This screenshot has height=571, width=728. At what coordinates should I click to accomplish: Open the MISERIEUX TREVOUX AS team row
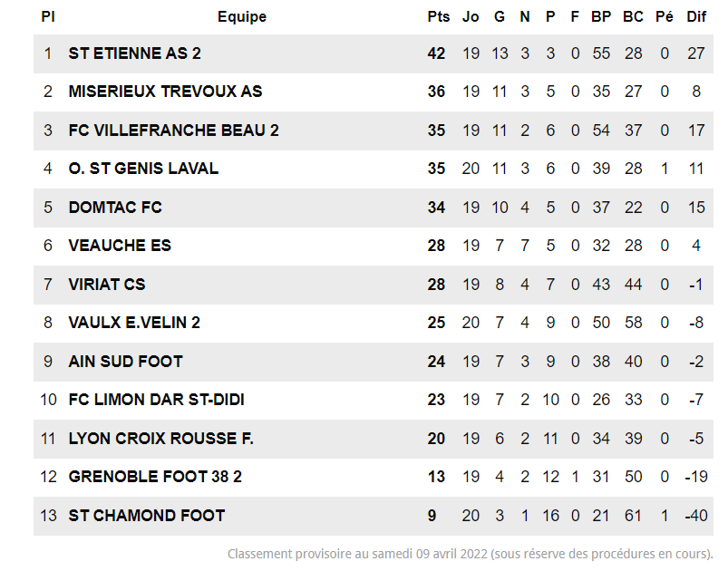[165, 92]
